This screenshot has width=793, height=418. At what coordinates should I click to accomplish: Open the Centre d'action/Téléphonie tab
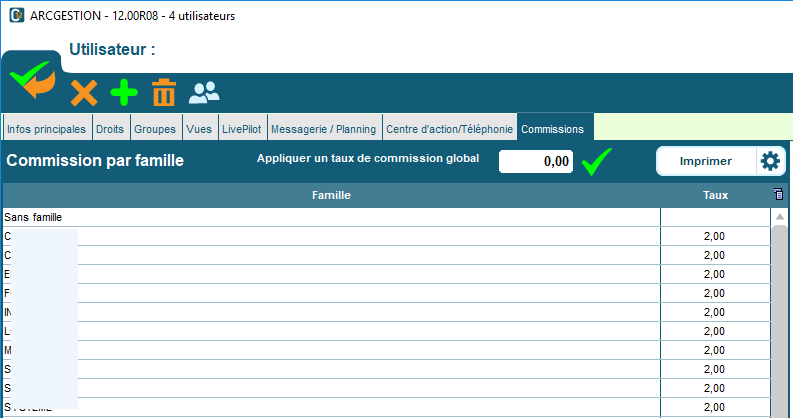[x=449, y=129]
